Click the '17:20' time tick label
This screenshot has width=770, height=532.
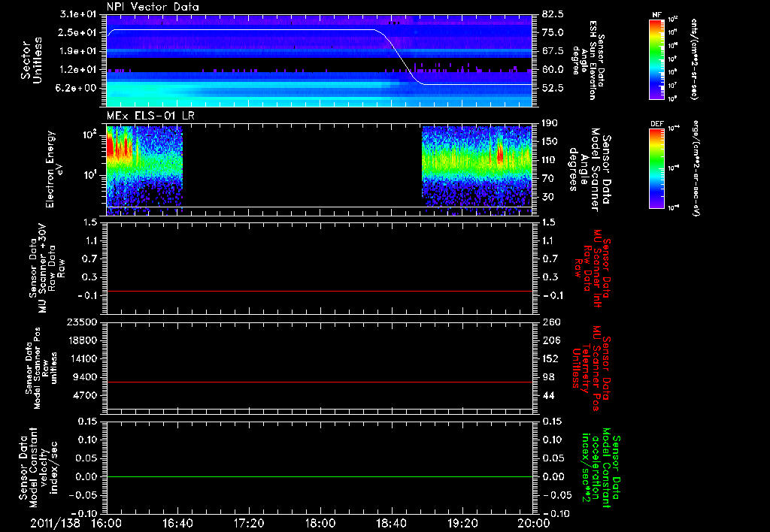249,523
